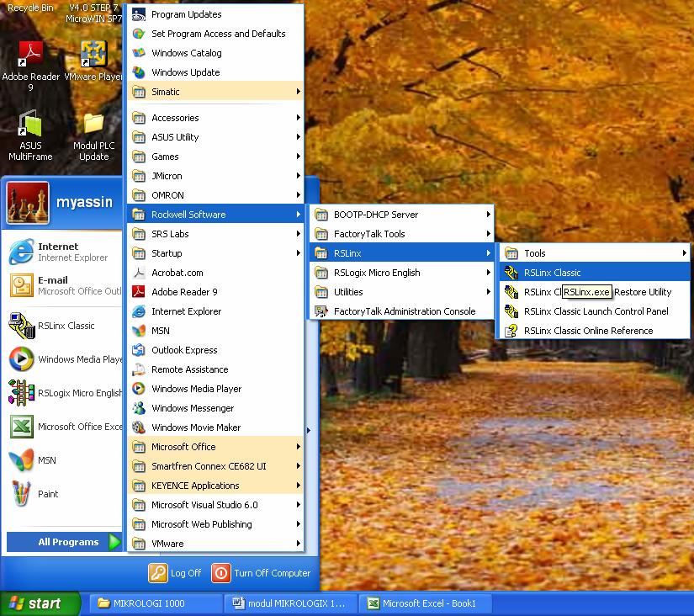This screenshot has width=694, height=616.
Task: Open Adobe Reader 9 from programs list
Action: [215, 292]
